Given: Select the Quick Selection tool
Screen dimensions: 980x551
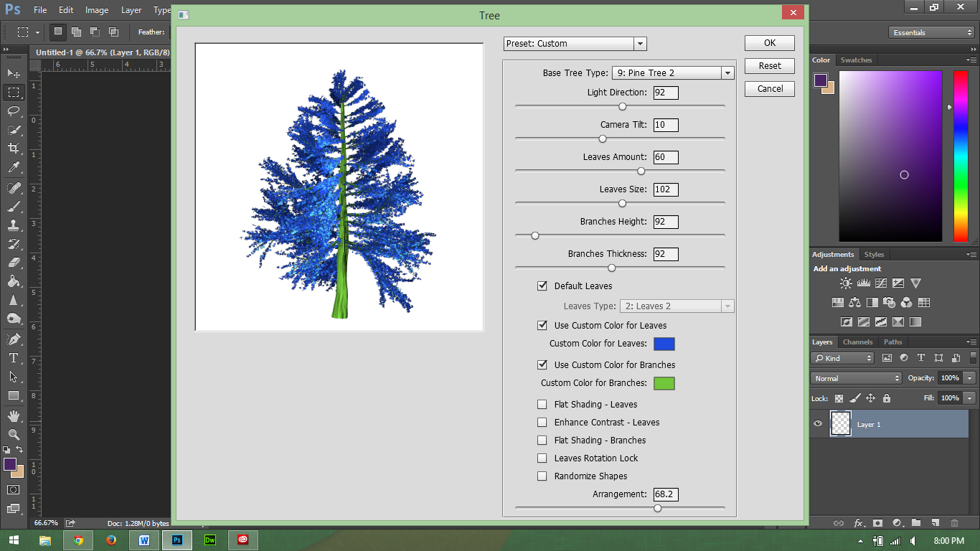Looking at the screenshot, I should click(13, 129).
